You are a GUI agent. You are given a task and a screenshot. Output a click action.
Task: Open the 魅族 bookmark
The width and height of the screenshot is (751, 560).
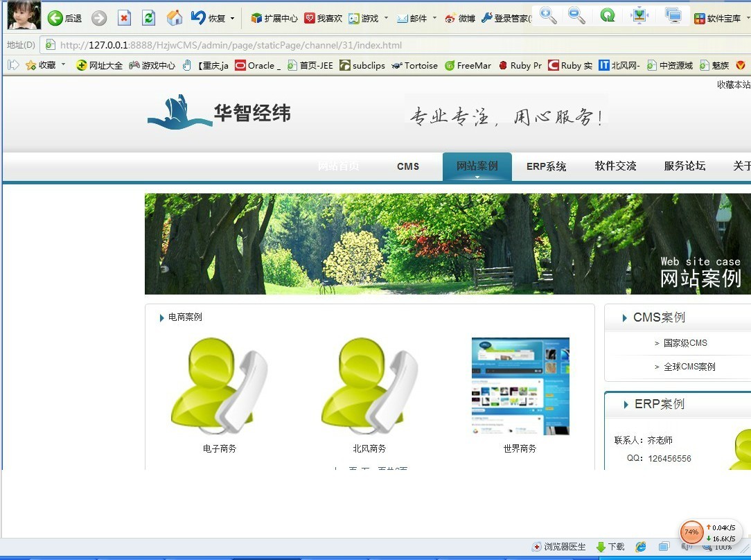714,65
